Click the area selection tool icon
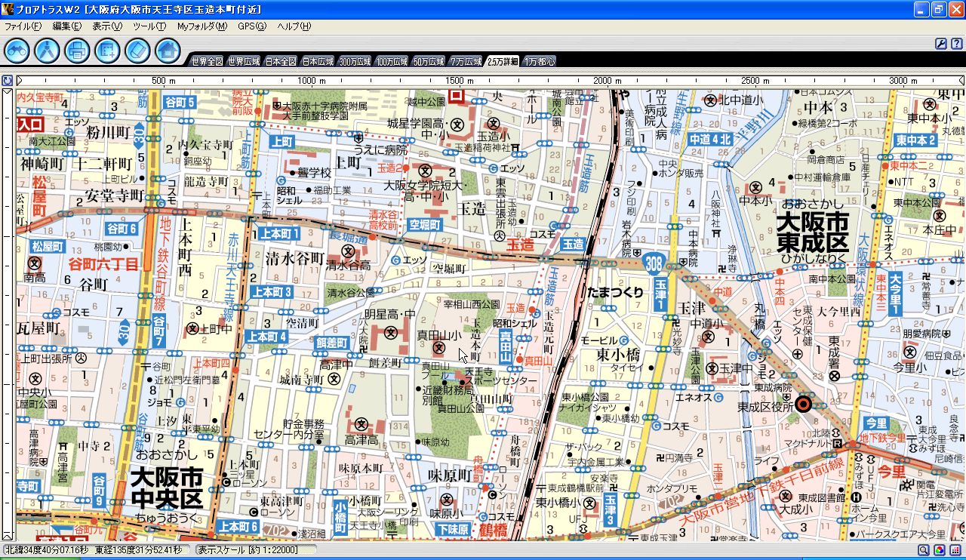 [x=107, y=51]
